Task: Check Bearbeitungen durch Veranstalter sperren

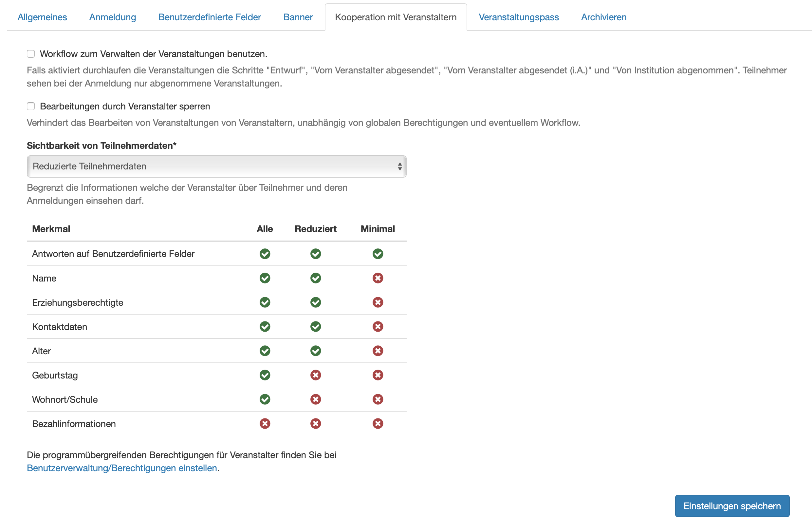Action: (x=31, y=106)
